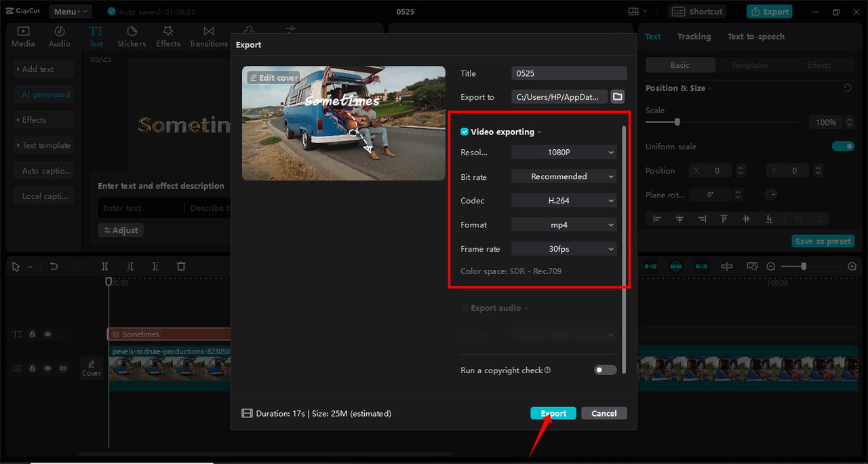Click the Shortcut button in title bar
This screenshot has width=868, height=464.
click(698, 12)
